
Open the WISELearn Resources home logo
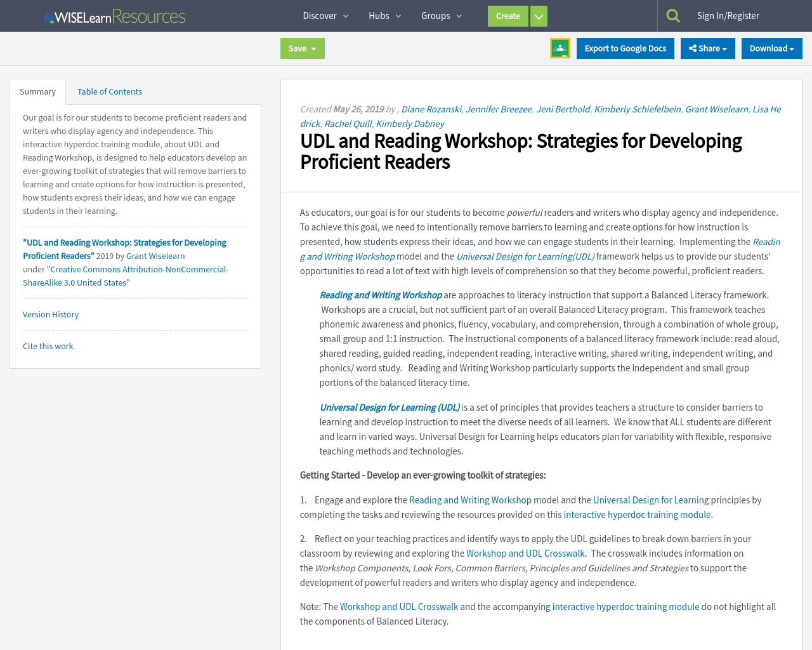[114, 15]
